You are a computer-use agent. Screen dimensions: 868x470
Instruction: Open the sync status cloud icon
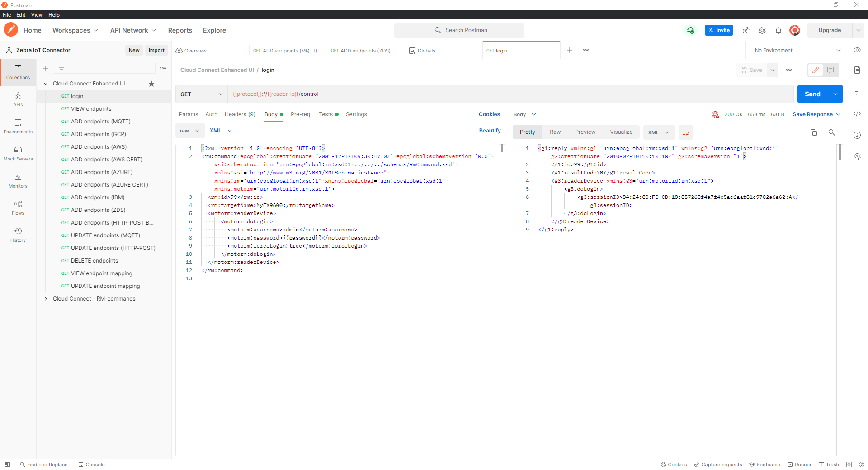[x=690, y=30]
